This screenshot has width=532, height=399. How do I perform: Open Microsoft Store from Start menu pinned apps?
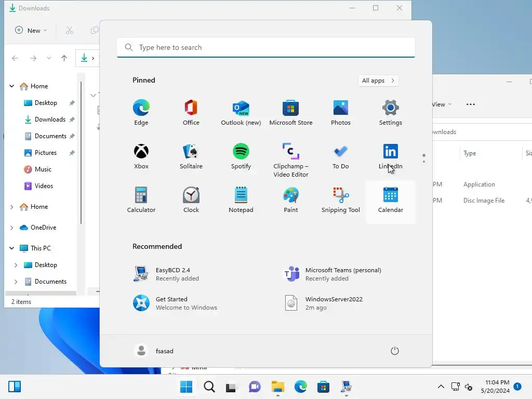291,113
